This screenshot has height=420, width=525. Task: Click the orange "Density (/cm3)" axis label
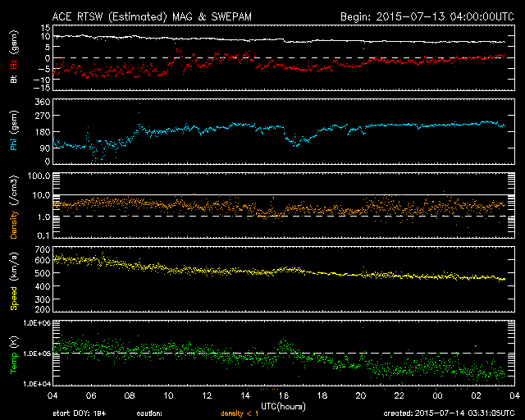14,207
